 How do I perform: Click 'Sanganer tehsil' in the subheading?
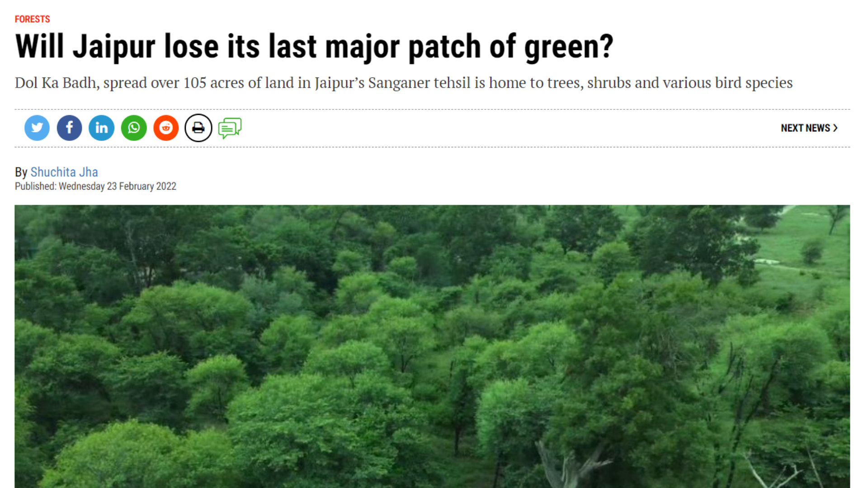tap(419, 83)
